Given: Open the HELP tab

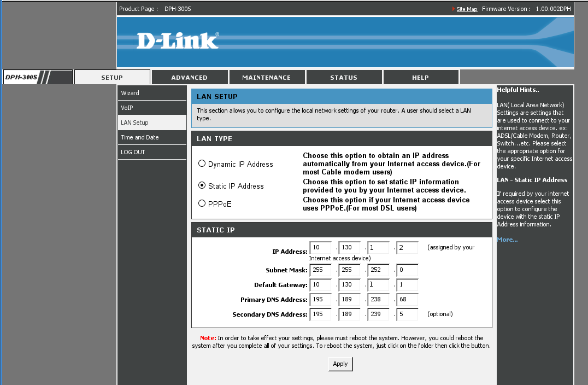Looking at the screenshot, I should pyautogui.click(x=420, y=78).
